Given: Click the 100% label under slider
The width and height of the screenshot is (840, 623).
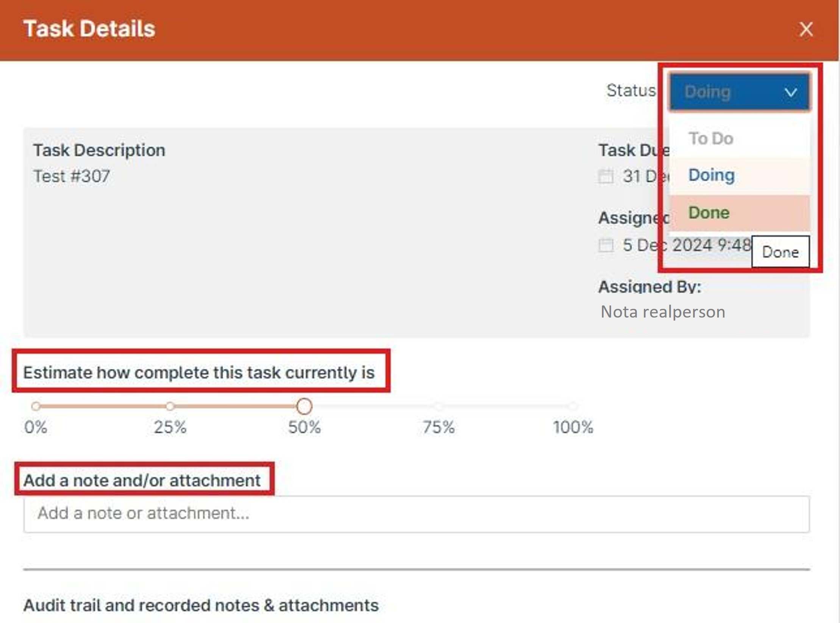Looking at the screenshot, I should (573, 427).
